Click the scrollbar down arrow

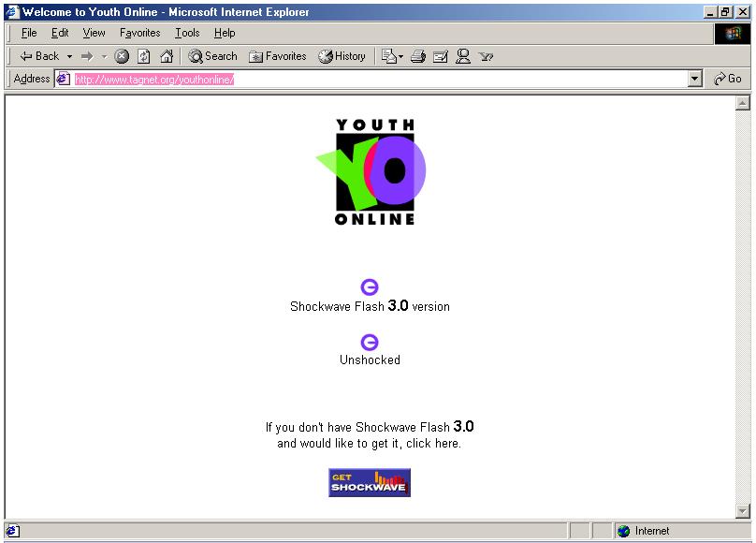click(x=743, y=510)
